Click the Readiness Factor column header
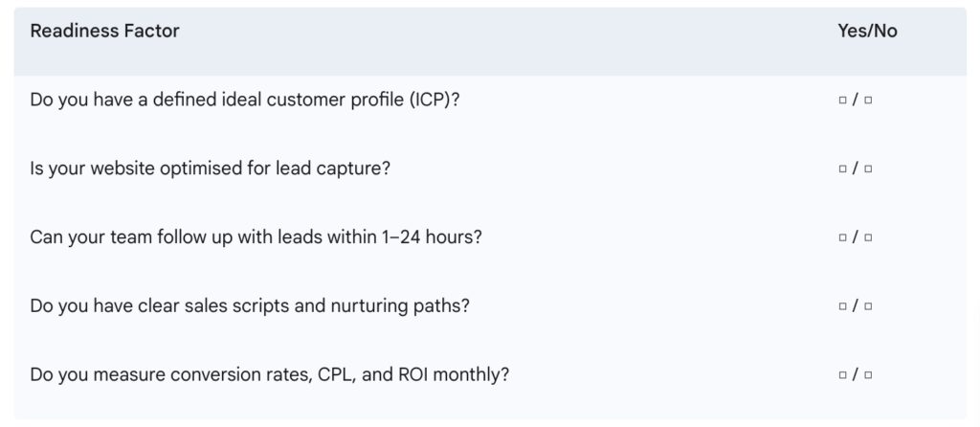980x427 pixels. (104, 31)
